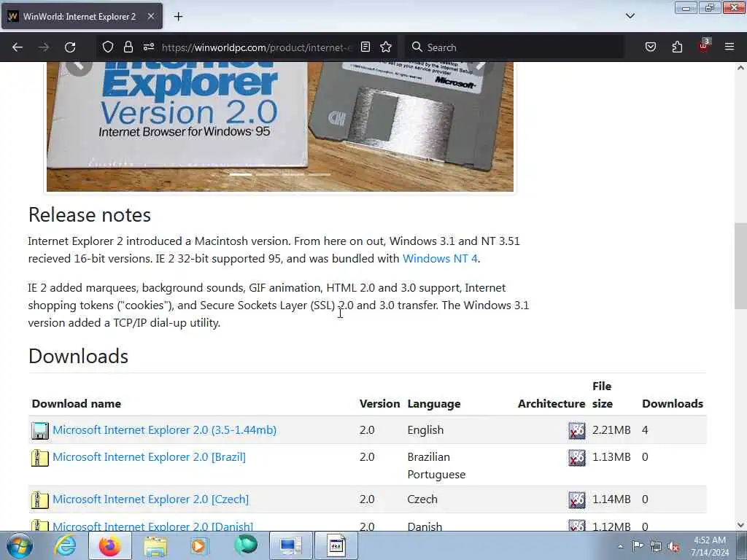The height and width of the screenshot is (560, 747).
Task: Click the Language column header
Action: coord(434,404)
